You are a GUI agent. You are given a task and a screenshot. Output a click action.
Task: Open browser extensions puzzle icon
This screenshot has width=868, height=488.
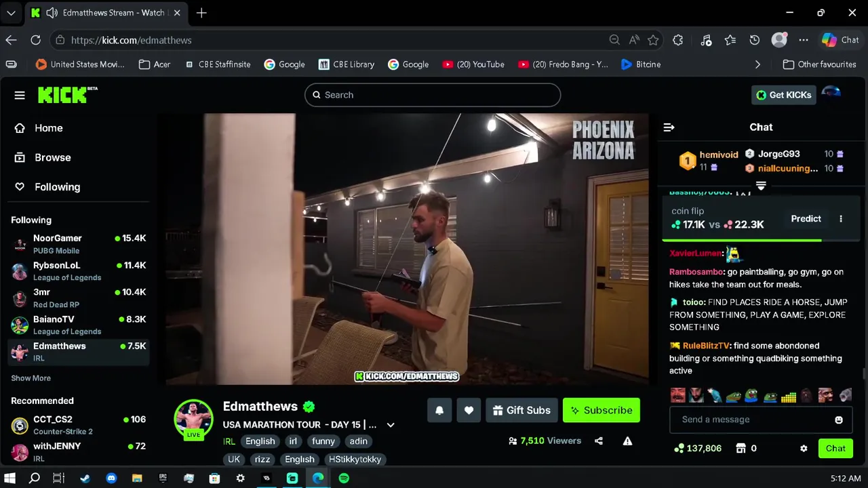click(x=677, y=40)
